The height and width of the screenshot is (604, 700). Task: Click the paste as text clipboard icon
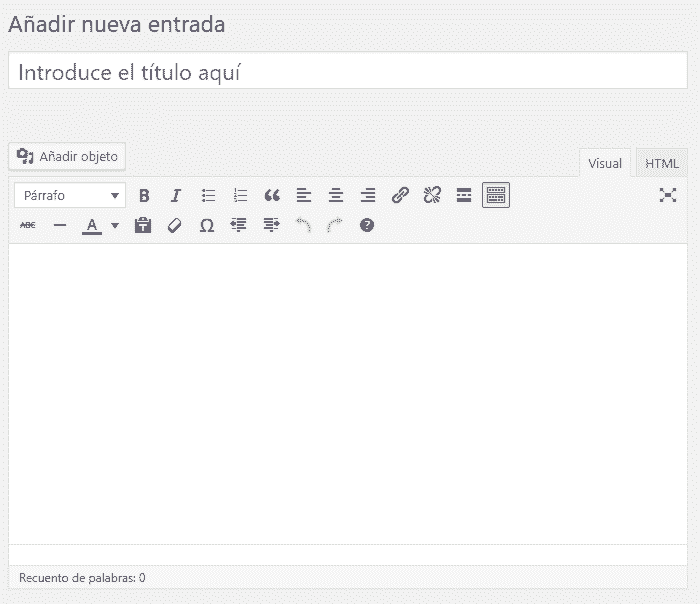[x=143, y=225]
